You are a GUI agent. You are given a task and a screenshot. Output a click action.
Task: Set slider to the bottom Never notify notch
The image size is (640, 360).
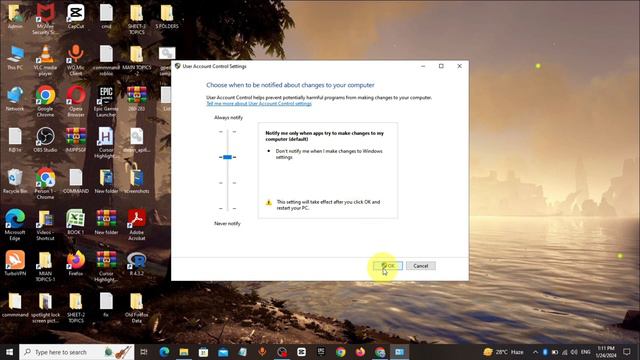(x=227, y=209)
